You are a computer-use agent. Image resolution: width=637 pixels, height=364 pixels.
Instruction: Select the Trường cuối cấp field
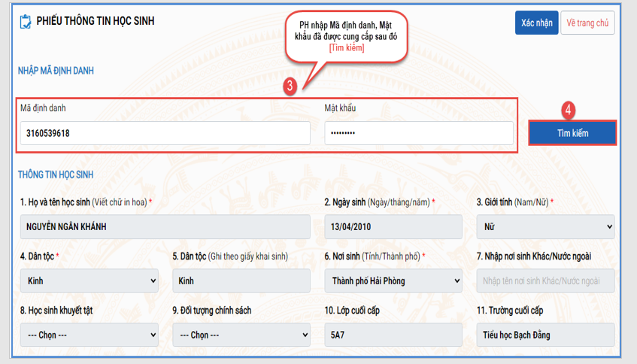pos(545,335)
